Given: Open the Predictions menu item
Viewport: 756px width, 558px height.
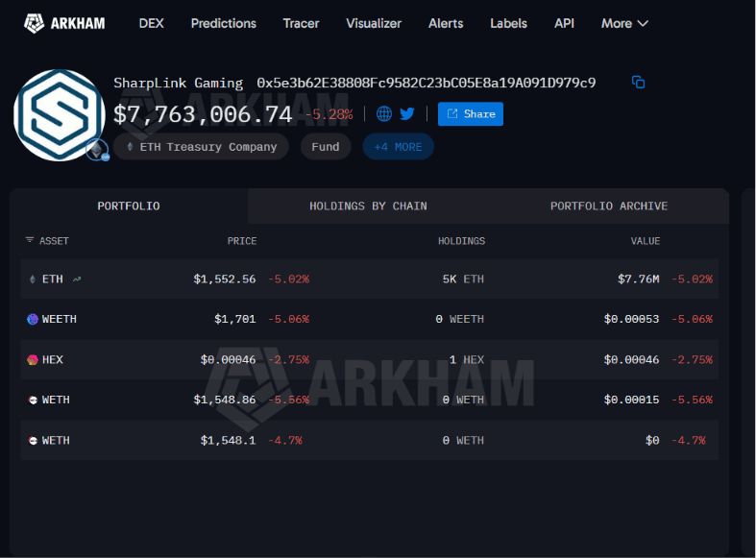Looking at the screenshot, I should tap(224, 23).
